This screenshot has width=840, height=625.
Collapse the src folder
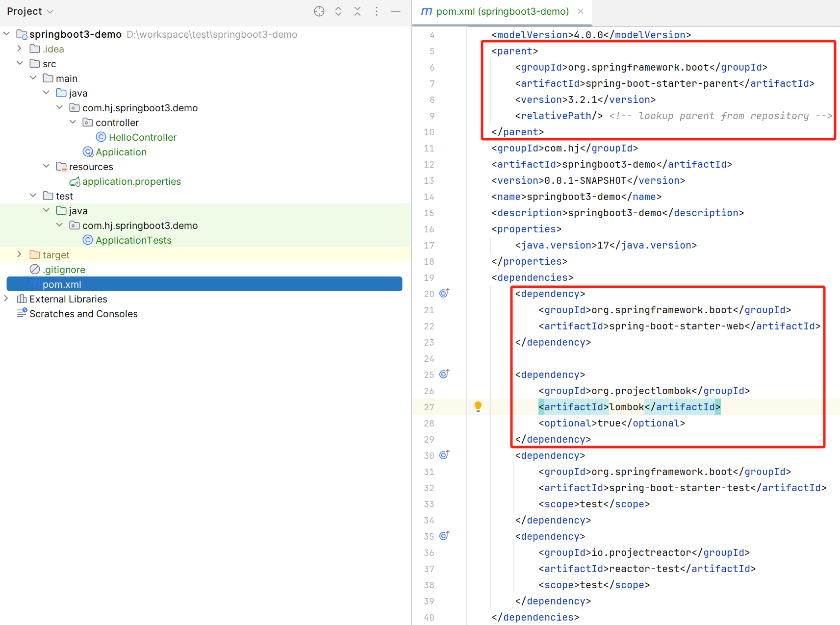(20, 63)
